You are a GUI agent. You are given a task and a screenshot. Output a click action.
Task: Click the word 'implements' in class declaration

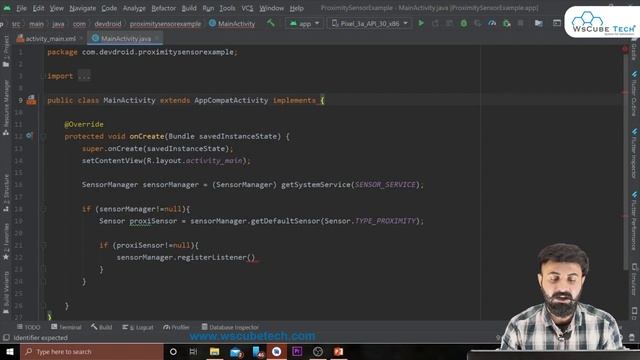294,100
